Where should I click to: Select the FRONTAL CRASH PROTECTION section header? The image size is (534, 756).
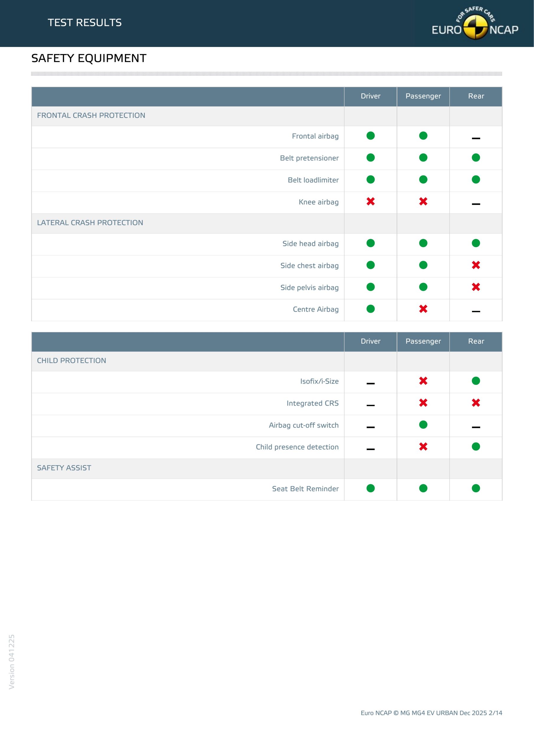click(91, 115)
